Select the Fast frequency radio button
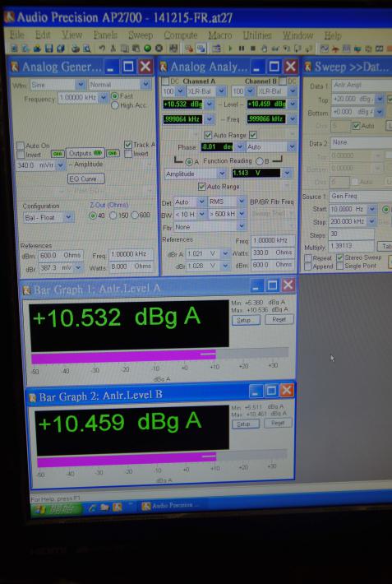Viewport: 392px width, 584px height. (115, 96)
